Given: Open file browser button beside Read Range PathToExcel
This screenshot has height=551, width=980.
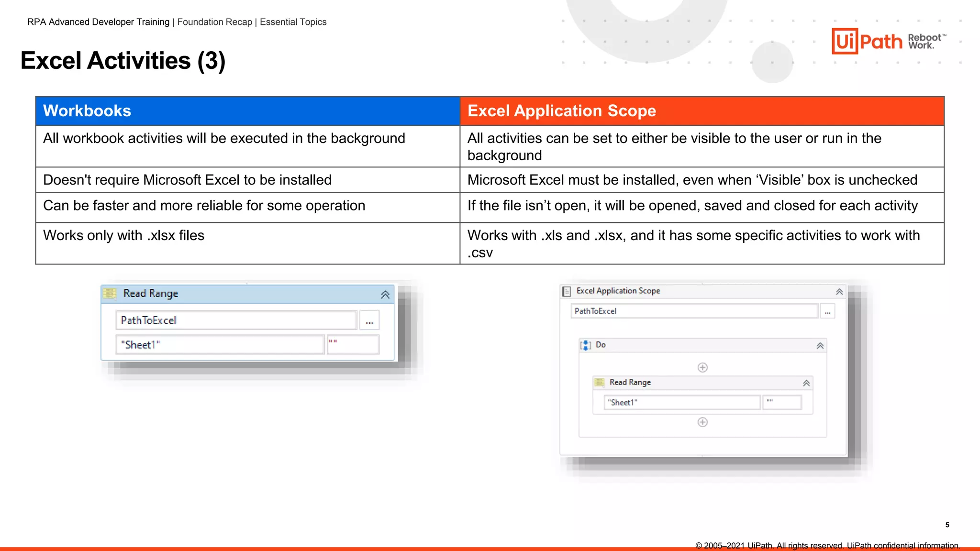Looking at the screenshot, I should click(x=369, y=320).
